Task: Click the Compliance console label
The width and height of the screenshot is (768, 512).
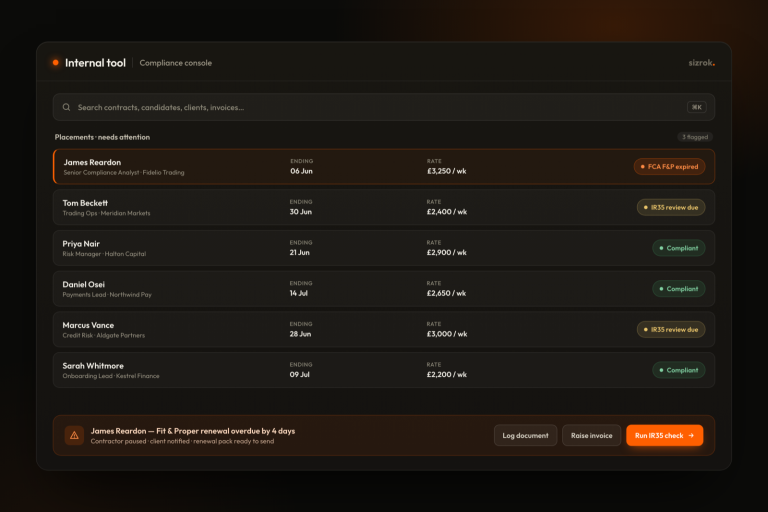Action: [175, 63]
